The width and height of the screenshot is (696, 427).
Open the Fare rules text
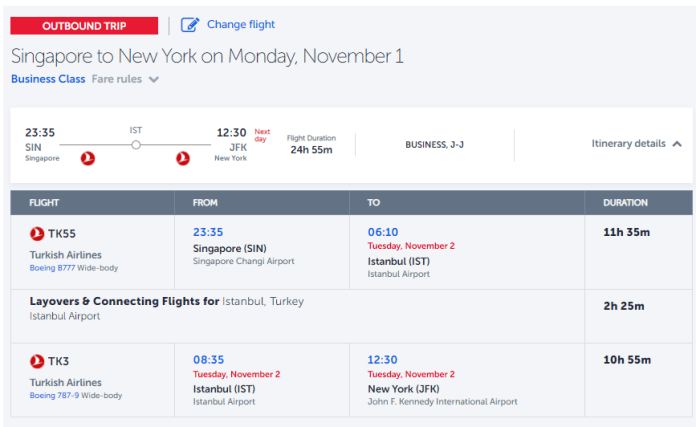click(117, 79)
